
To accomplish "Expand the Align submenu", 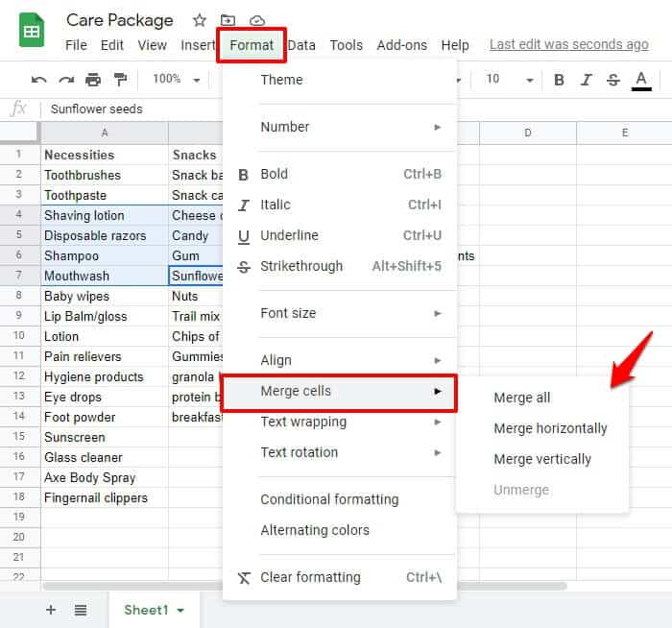I will [340, 360].
